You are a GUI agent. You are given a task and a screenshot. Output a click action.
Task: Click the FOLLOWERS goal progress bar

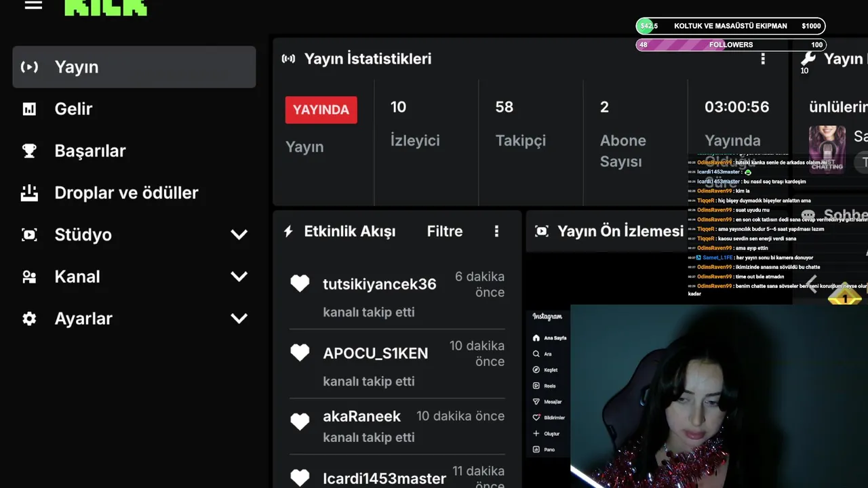click(730, 45)
